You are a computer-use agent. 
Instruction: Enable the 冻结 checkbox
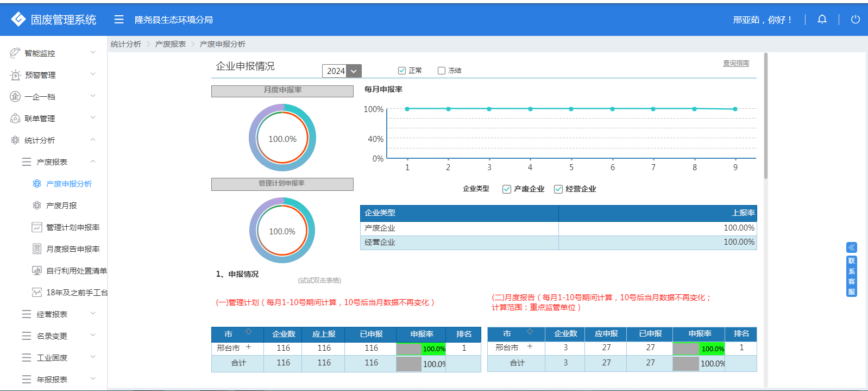tap(442, 71)
